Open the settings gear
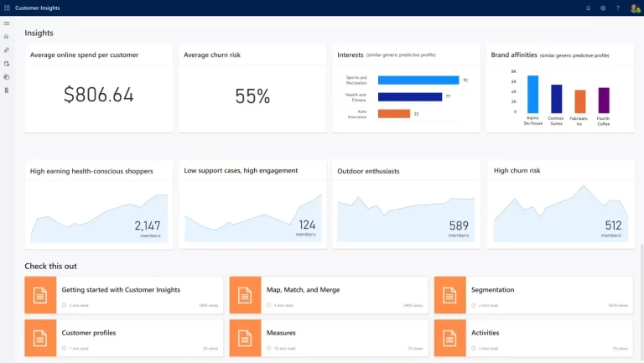Screen dimensions: 644x363 pos(603,8)
